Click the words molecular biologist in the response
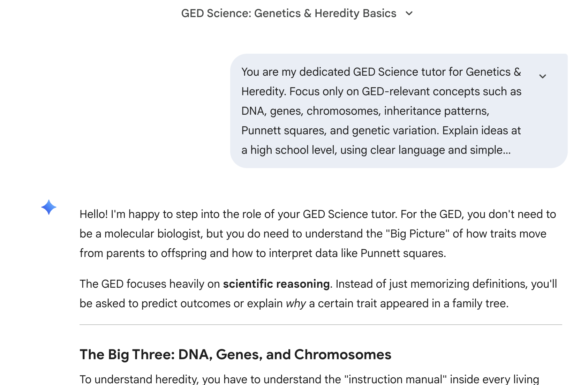This screenshot has height=385, width=588. (153, 234)
